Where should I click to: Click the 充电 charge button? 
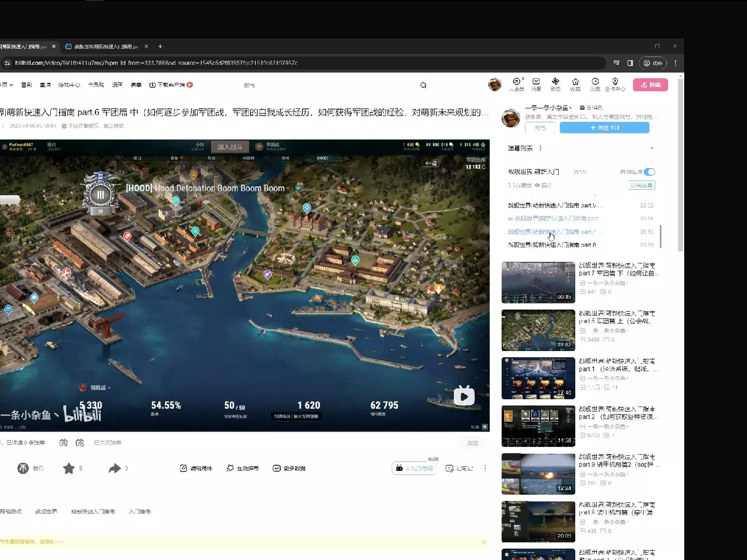(540, 128)
